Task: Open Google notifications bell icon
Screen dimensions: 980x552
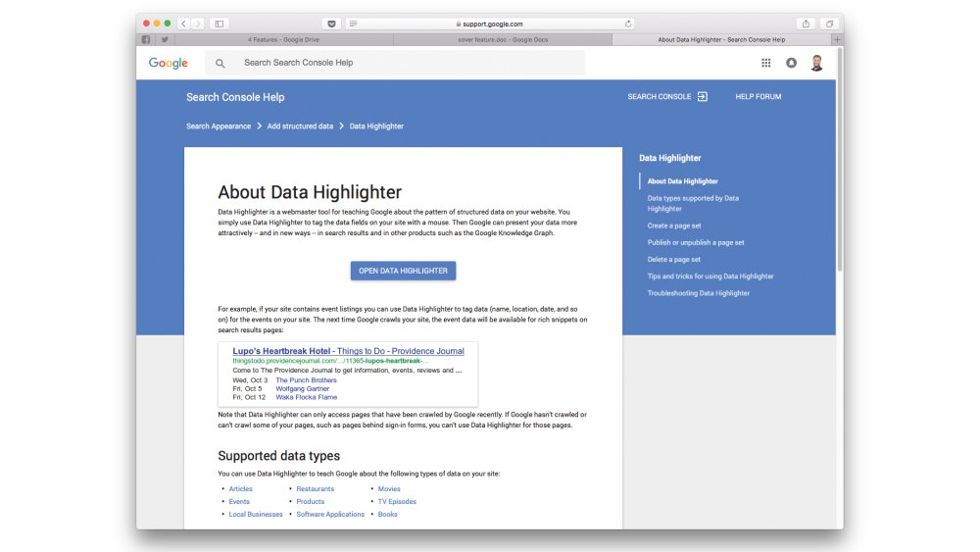Action: click(x=791, y=63)
